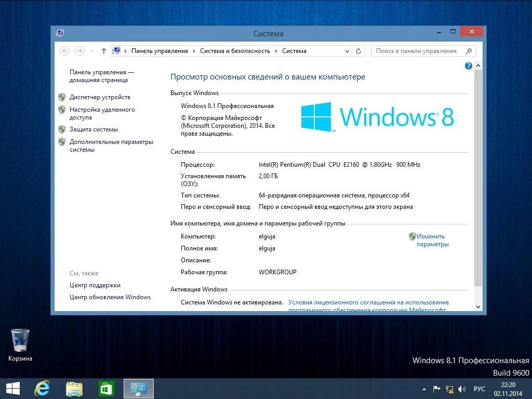Viewport: 532px width, 399px height.
Task: Click Изменить параметры link
Action: click(x=432, y=240)
